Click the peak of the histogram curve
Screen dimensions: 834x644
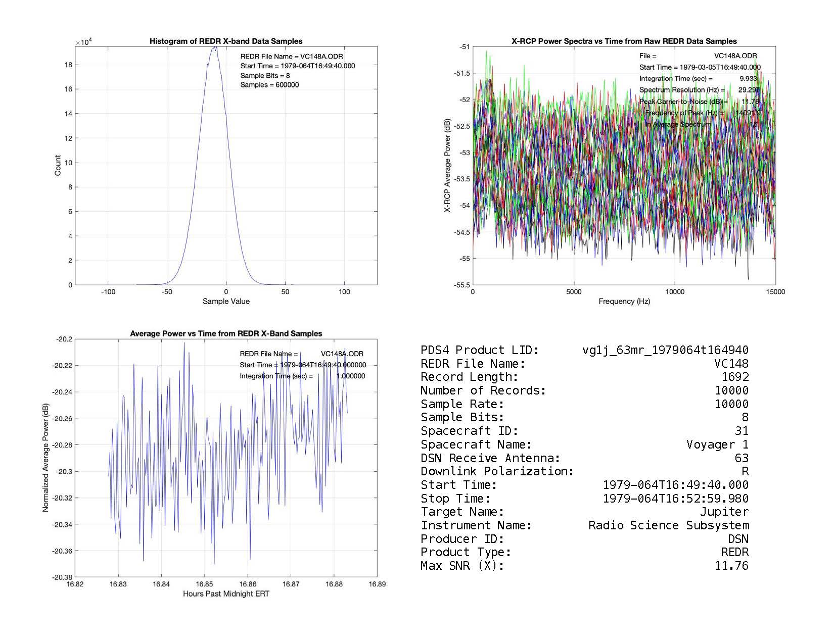point(215,47)
